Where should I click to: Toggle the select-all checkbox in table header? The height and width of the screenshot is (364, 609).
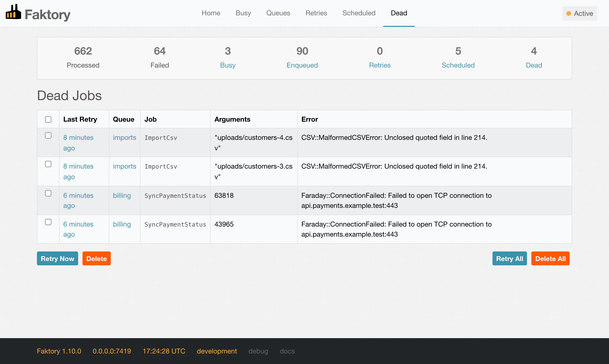click(x=48, y=119)
